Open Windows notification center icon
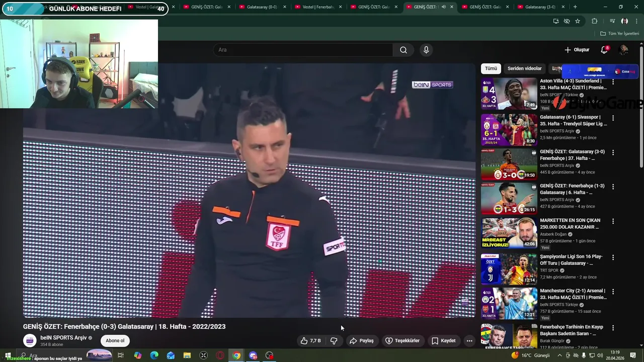Viewport: 644px width, 362px height. (633, 355)
